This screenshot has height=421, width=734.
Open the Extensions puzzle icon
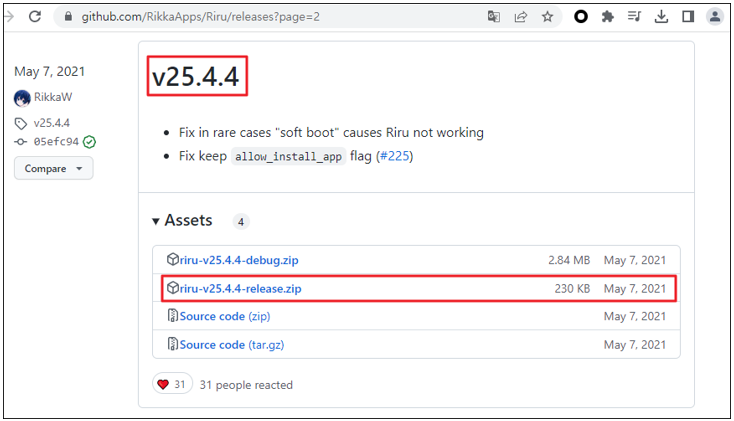608,17
